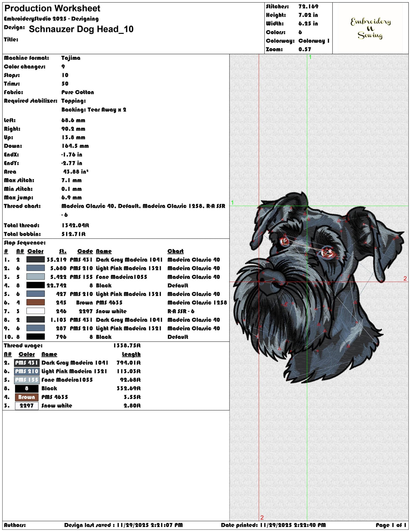Click the Down value 164.5 mm

point(75,146)
